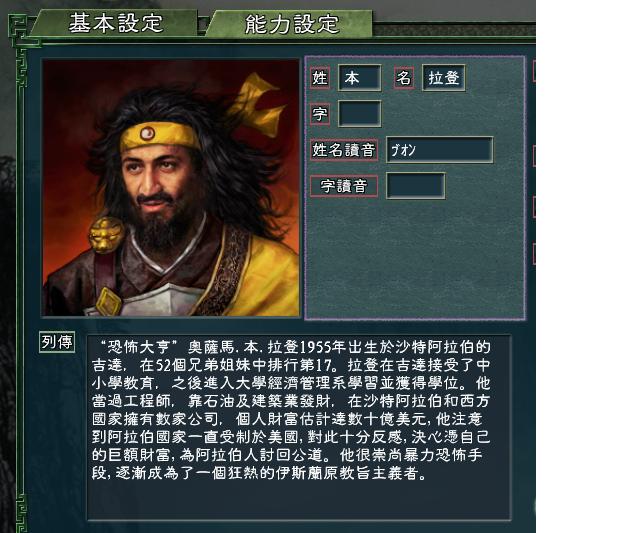Click the 列傳 button

(x=57, y=342)
